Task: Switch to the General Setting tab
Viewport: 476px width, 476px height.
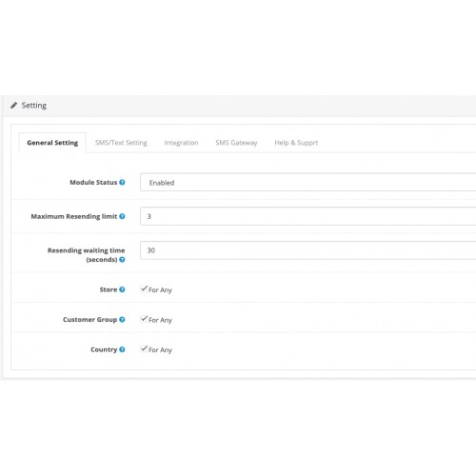Action: (x=52, y=143)
